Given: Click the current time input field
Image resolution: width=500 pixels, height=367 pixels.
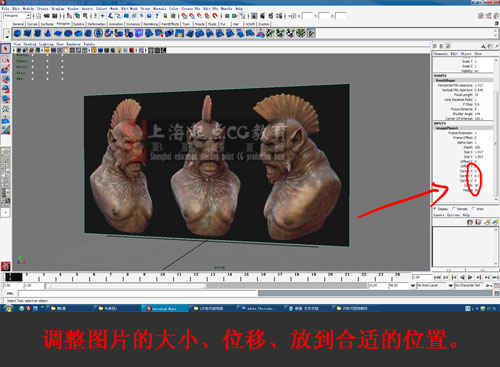Looking at the screenshot, I should click(x=422, y=277).
